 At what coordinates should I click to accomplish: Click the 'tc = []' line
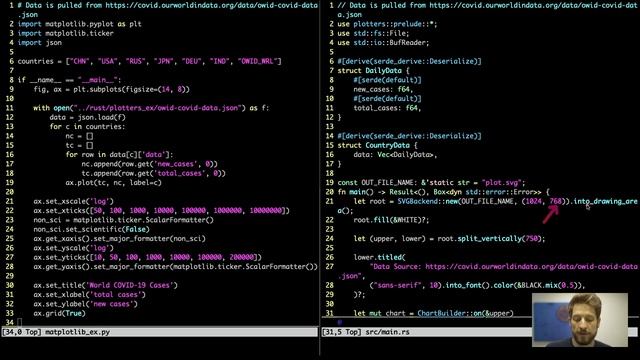[79, 146]
